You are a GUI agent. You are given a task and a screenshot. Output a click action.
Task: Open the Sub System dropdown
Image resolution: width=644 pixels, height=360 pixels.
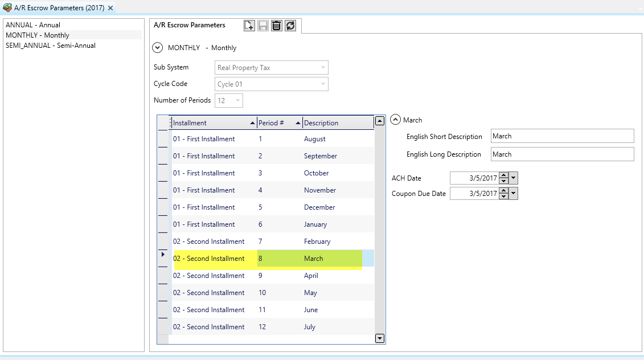(x=323, y=68)
